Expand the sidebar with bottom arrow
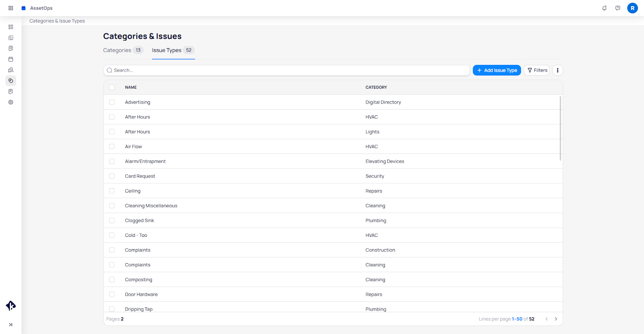This screenshot has height=334, width=644. pos(11,325)
